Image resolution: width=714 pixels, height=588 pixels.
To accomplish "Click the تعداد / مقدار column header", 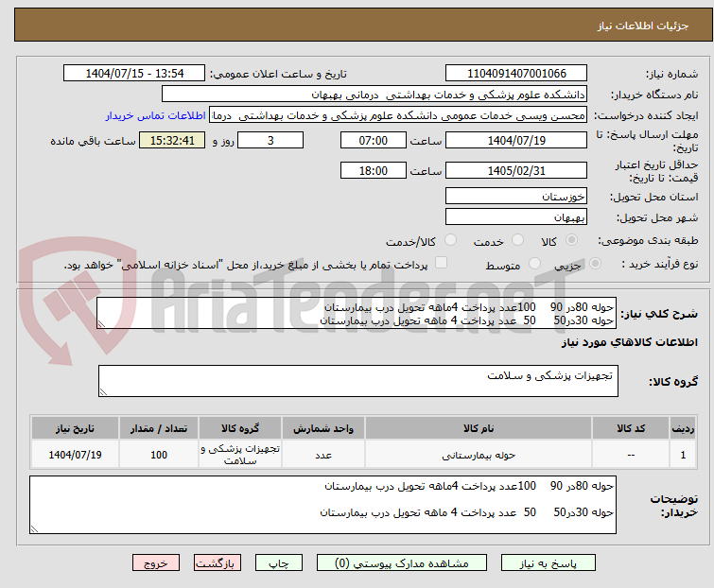I will pos(159,428).
